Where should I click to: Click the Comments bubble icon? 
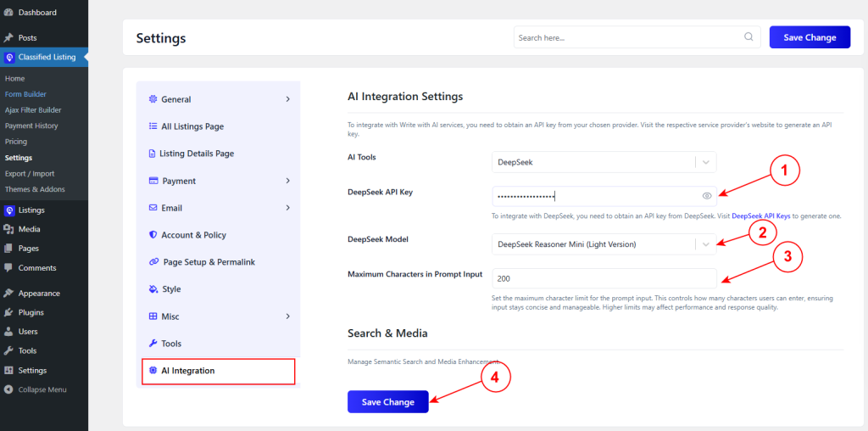(x=8, y=267)
